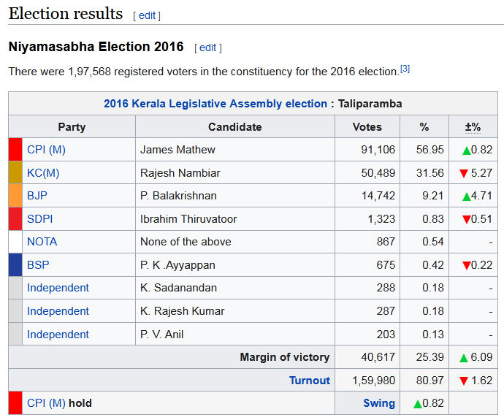The width and height of the screenshot is (504, 420).
Task: Click the green up arrow beside 4.71
Action: (x=466, y=196)
